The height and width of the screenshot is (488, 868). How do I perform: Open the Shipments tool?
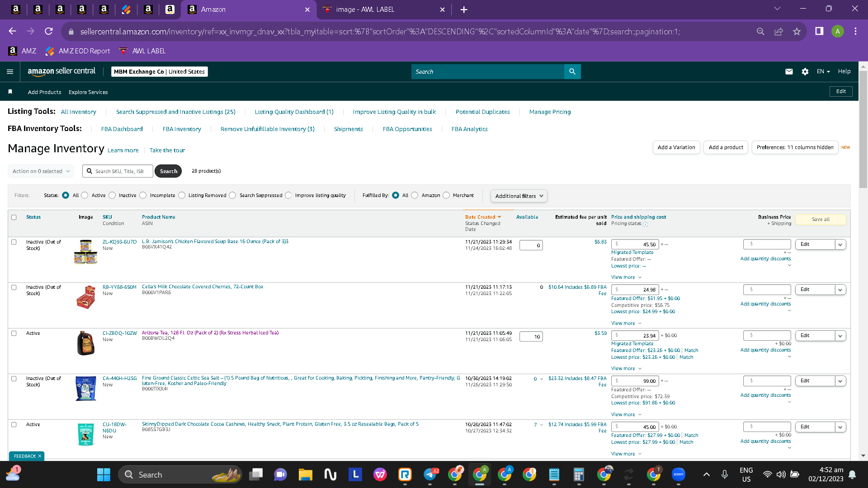(x=349, y=129)
